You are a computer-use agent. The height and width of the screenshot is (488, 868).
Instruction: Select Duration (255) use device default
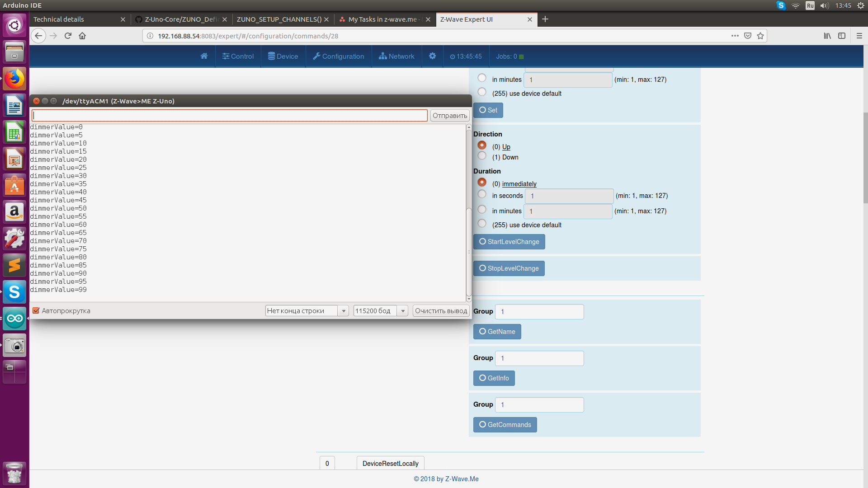482,224
